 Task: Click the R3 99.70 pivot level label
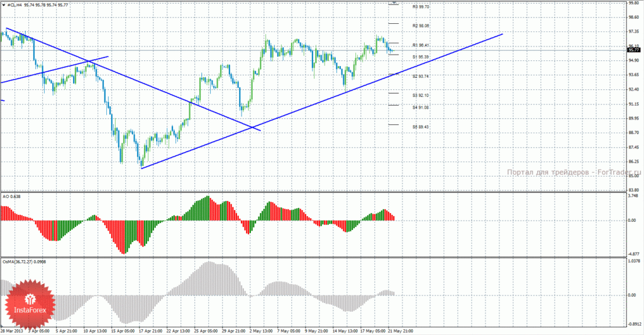(421, 7)
